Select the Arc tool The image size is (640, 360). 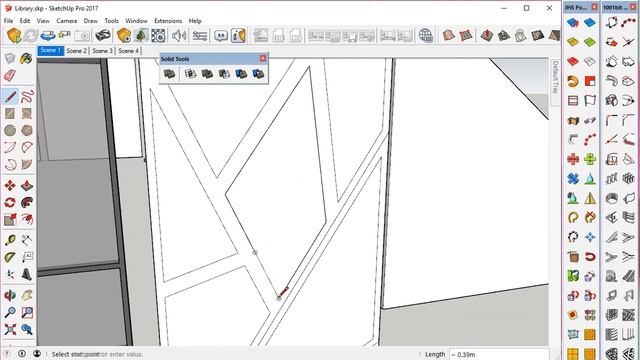point(10,147)
